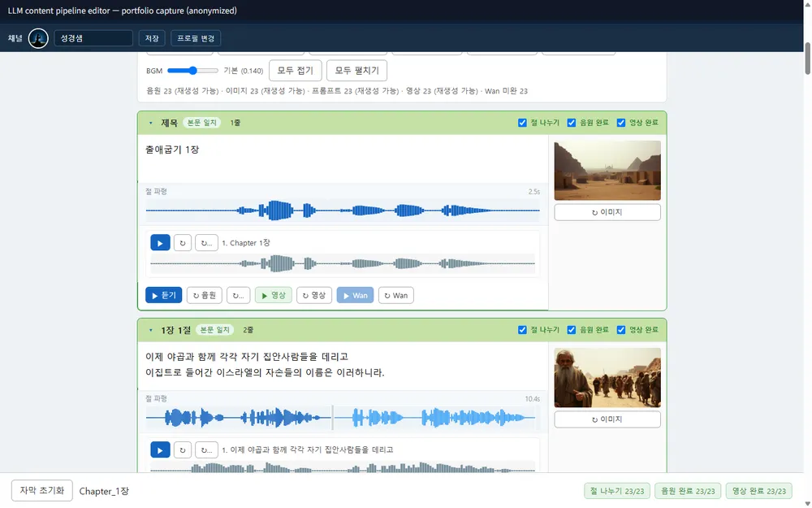Play the 영상 in 제목 section
812x508 pixels.
tap(274, 296)
